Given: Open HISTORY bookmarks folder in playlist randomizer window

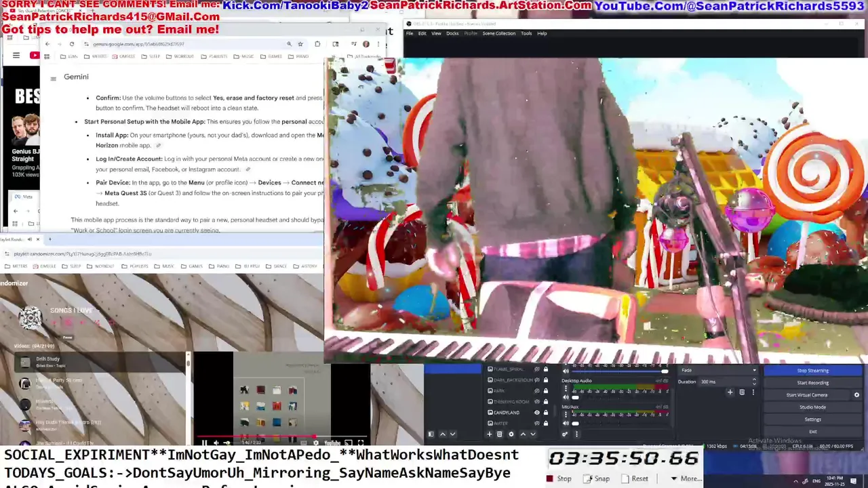Looking at the screenshot, I should coord(305,266).
